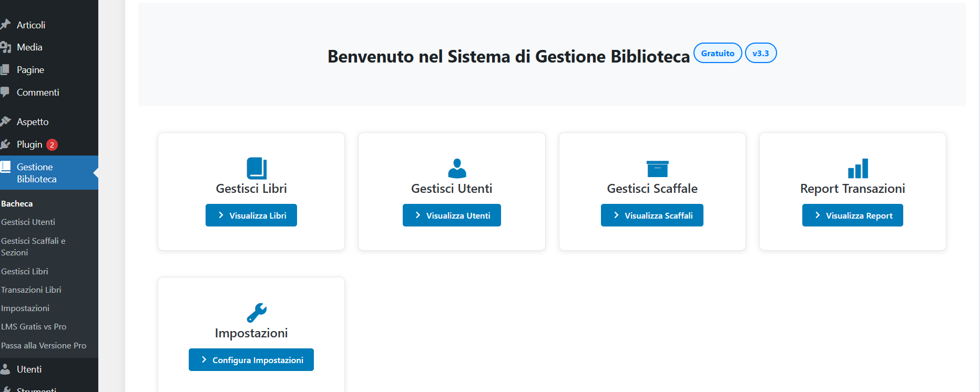
Task: Click the archive box icon for Gestisci Scaffale
Action: (657, 169)
